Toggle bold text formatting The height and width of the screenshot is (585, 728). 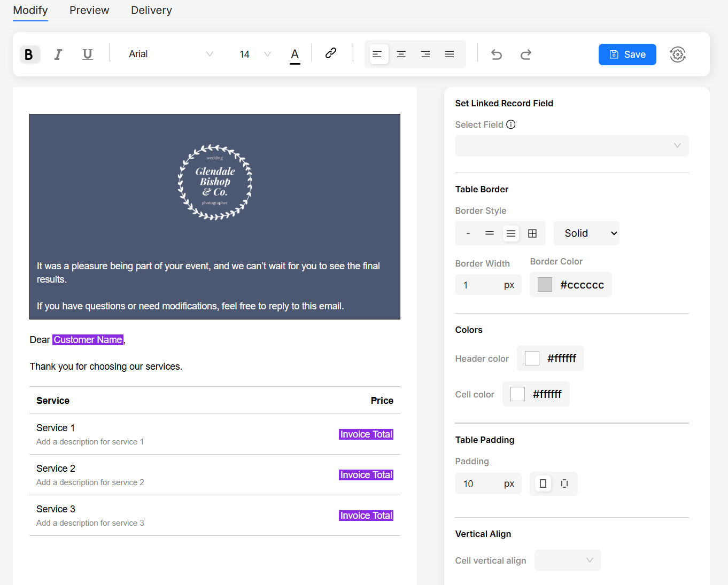(29, 54)
